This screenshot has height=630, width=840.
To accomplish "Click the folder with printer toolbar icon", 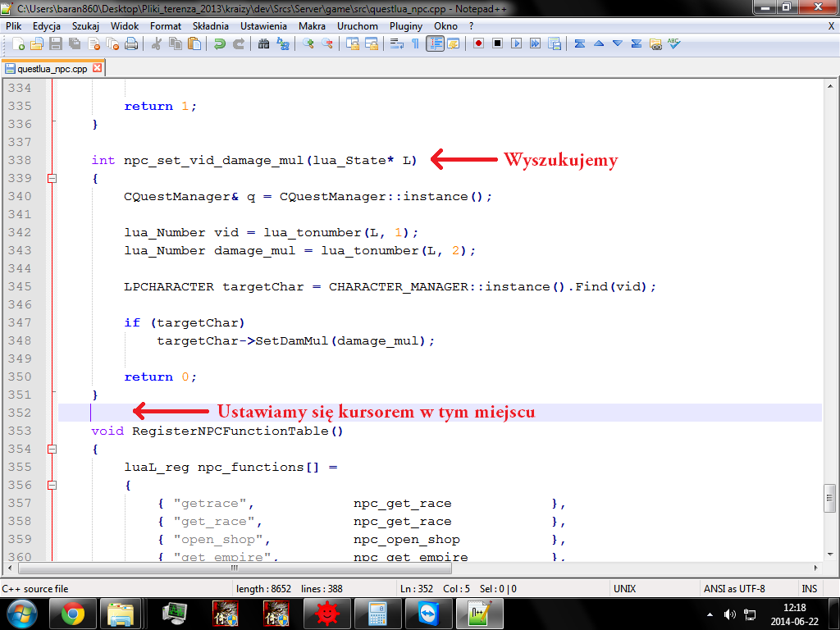I will click(x=655, y=44).
